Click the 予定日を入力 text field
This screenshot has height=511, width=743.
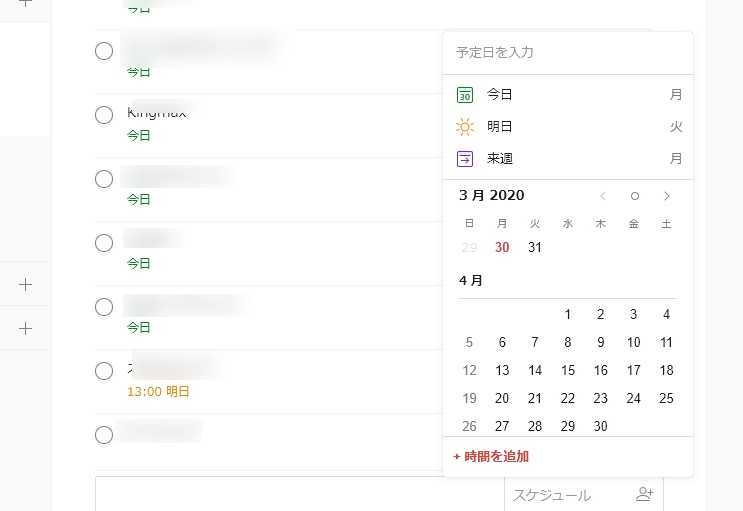567,52
